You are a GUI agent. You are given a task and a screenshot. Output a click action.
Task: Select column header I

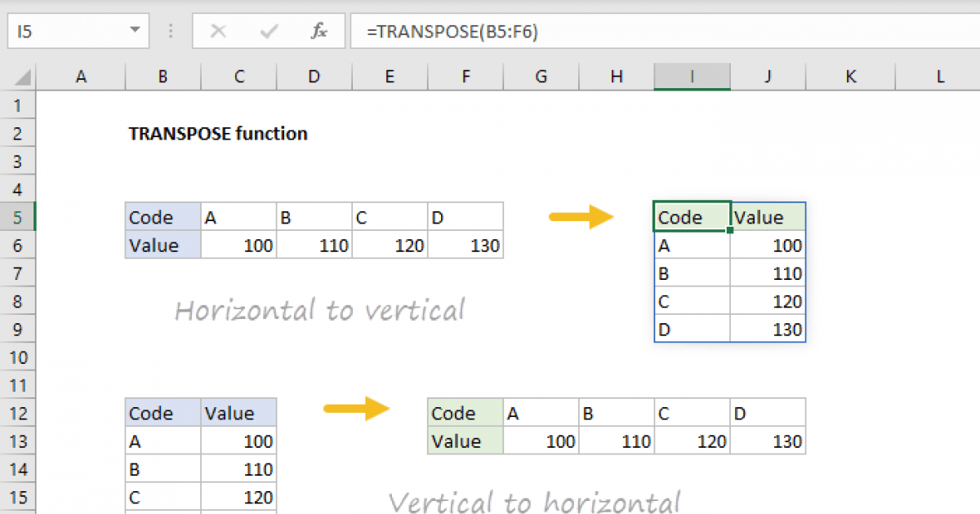(x=692, y=76)
